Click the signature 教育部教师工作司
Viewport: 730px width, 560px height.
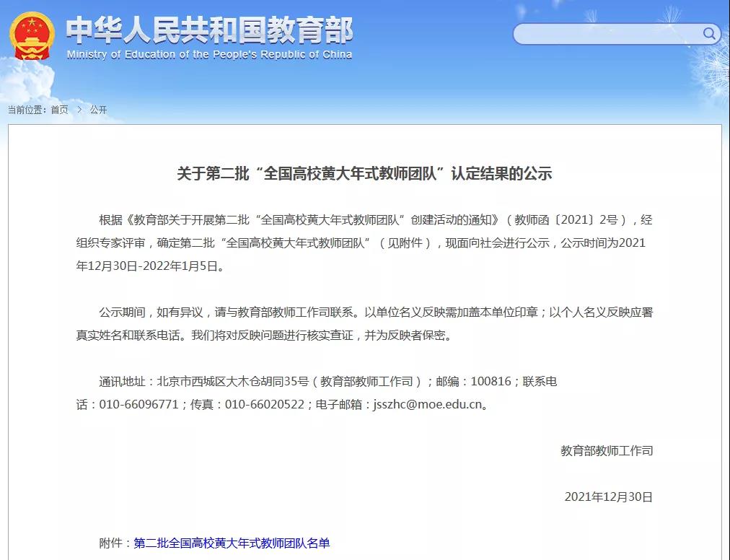pos(607,450)
